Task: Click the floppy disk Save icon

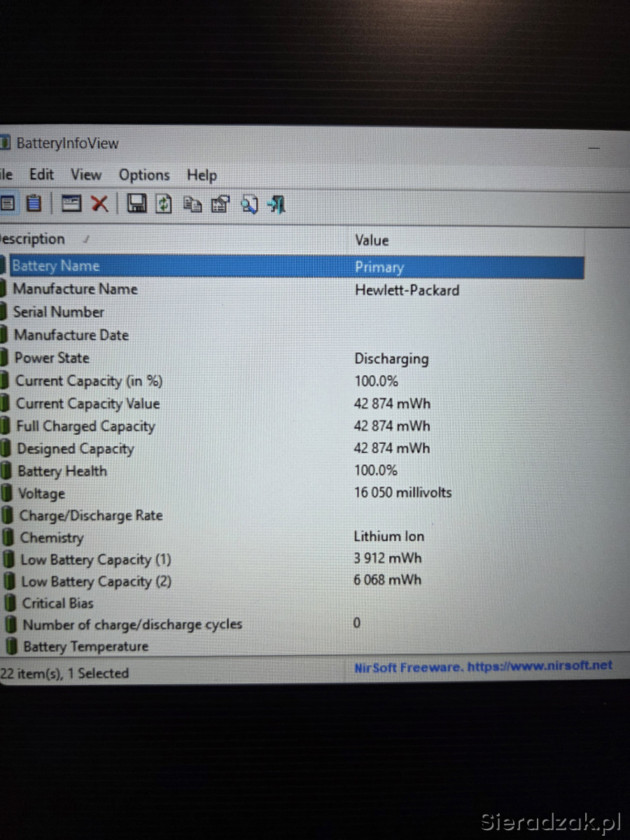Action: [136, 204]
